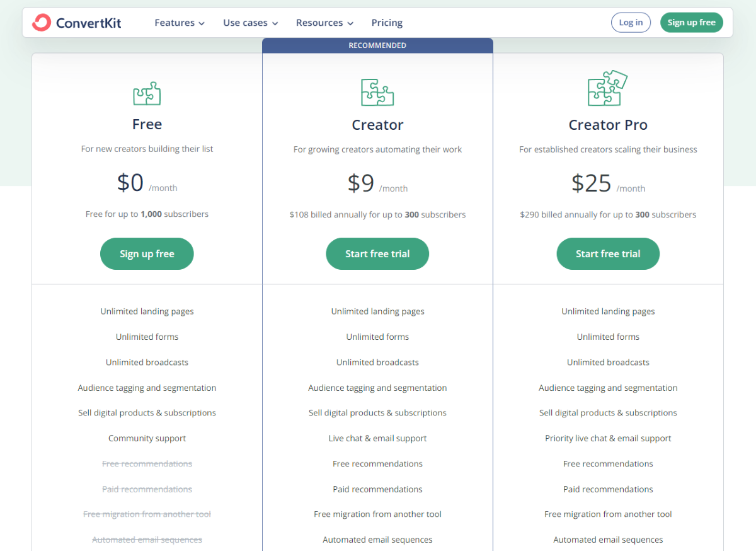This screenshot has width=756, height=551.
Task: Click 'Live chat & email support' feature
Action: [377, 439]
